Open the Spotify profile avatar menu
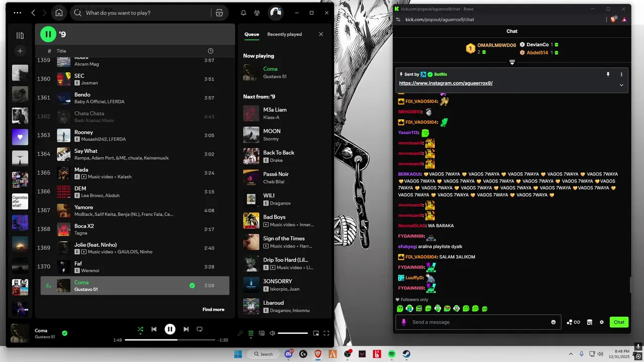The image size is (644, 362). tap(275, 13)
